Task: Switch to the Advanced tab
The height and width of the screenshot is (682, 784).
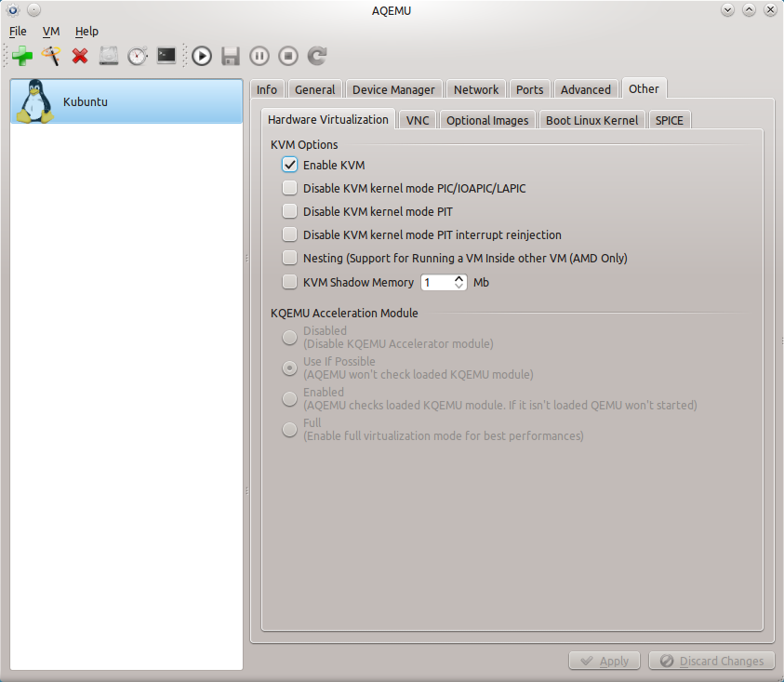Action: [586, 89]
